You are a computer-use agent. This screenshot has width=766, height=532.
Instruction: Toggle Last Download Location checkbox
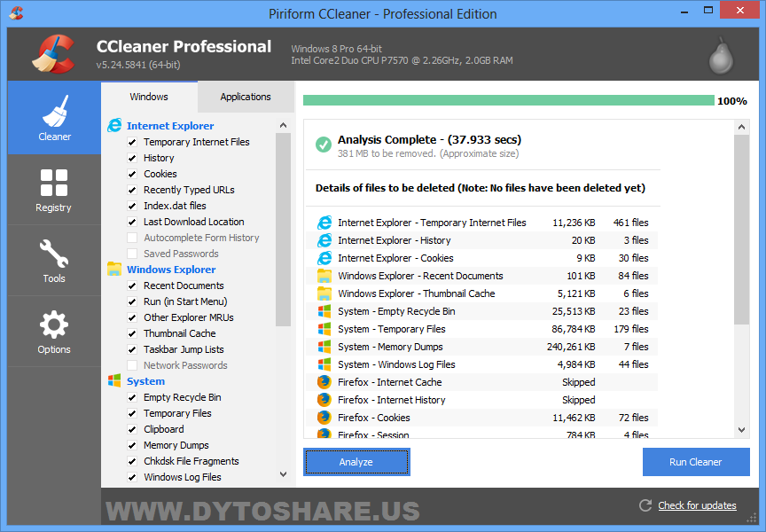132,222
